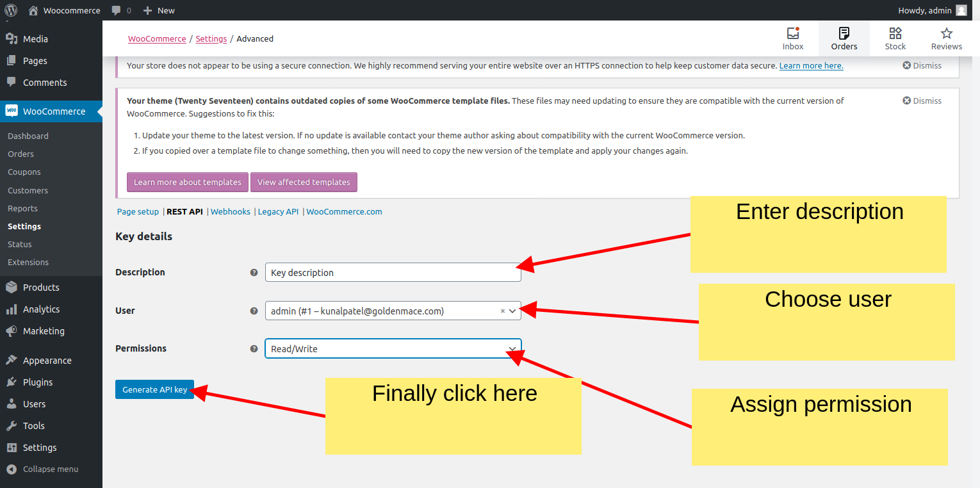Click the Settings breadcrumb link
This screenshot has width=980, height=488.
tap(211, 38)
